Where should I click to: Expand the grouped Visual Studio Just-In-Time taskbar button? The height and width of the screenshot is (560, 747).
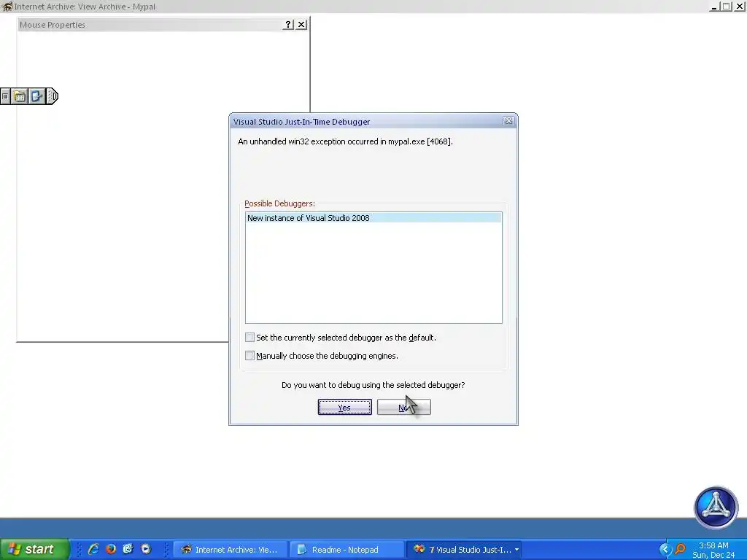[464, 550]
